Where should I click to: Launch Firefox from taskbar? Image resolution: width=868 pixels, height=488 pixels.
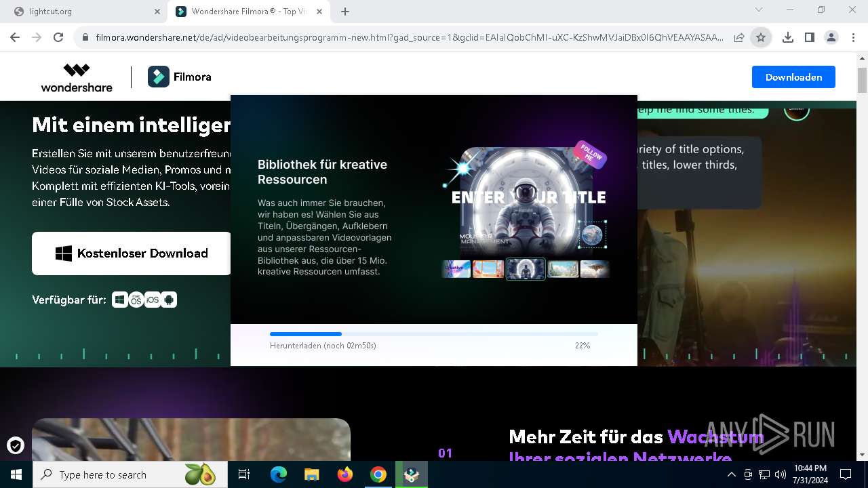[345, 474]
